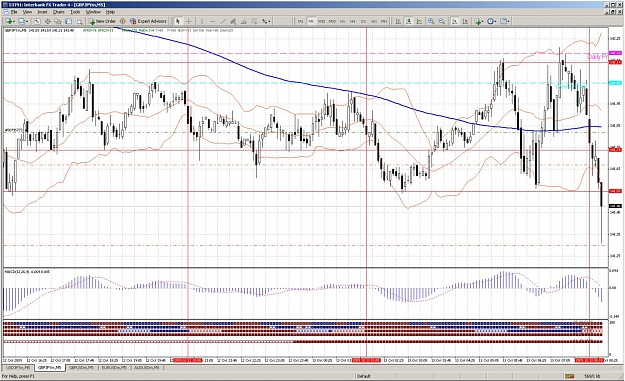Switch to the M1 timeframe
The width and height of the screenshot is (625, 381).
point(301,21)
